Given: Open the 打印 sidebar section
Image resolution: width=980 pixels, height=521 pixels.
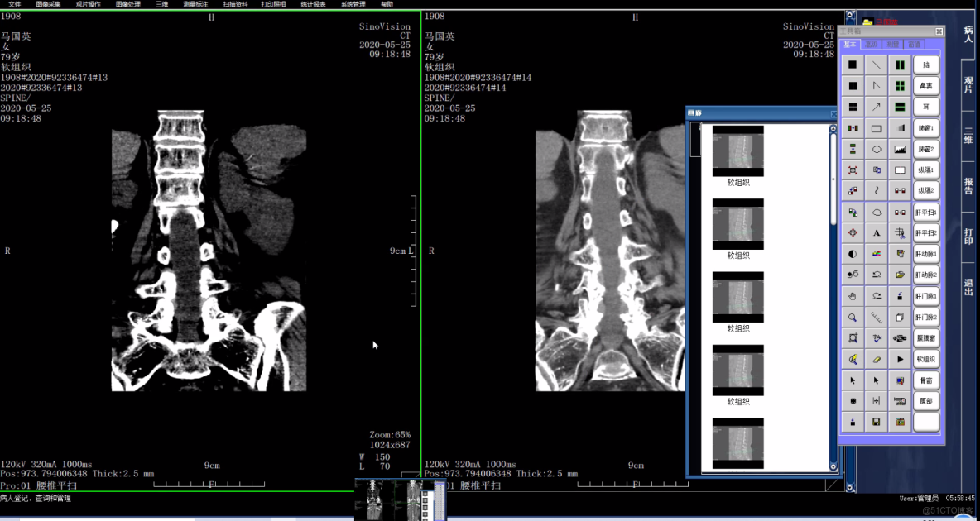Looking at the screenshot, I should point(968,237).
